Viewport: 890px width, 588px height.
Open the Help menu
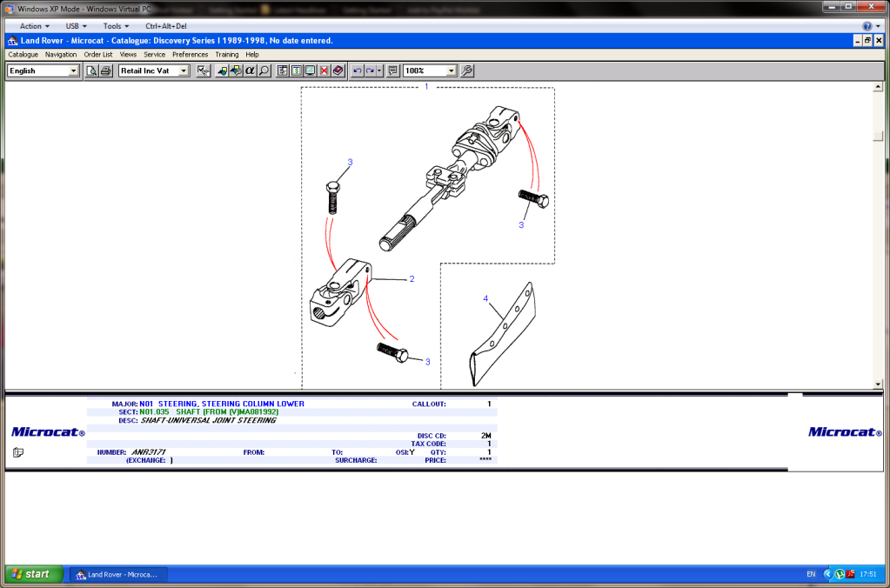(252, 55)
